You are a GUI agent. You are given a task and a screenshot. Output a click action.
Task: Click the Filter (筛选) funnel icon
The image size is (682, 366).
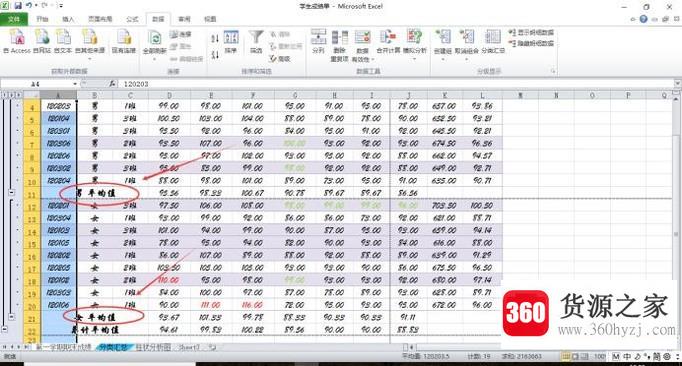click(x=256, y=37)
